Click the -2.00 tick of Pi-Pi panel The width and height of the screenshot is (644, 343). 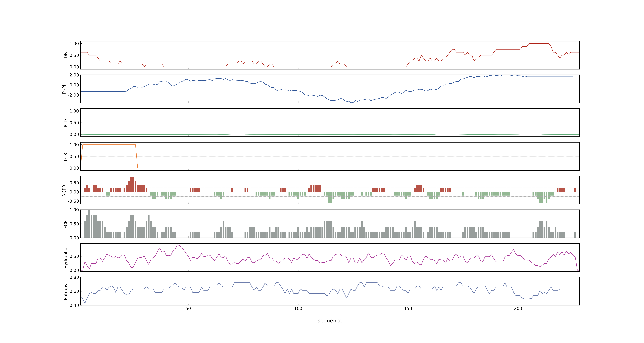[x=73, y=95]
